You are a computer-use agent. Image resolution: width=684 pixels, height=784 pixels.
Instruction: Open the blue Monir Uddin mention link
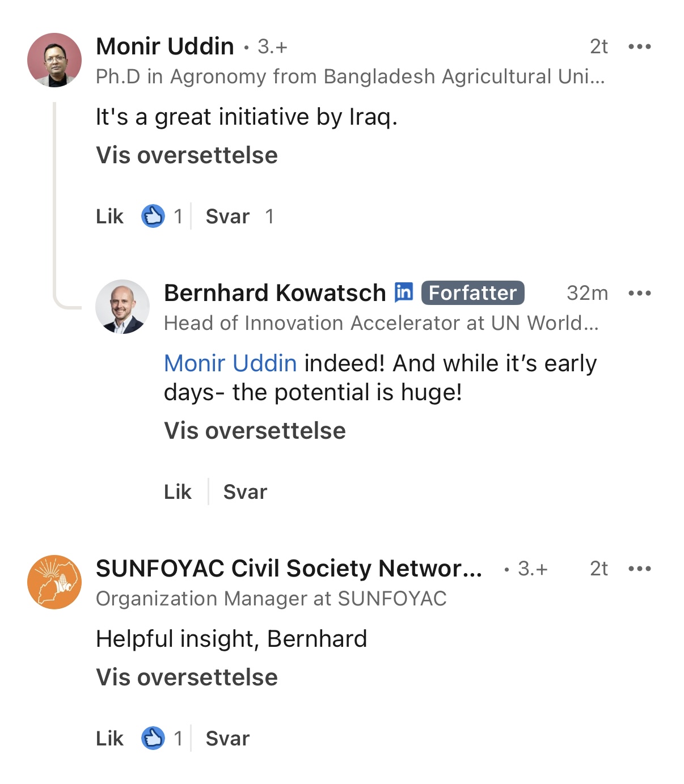pyautogui.click(x=230, y=363)
